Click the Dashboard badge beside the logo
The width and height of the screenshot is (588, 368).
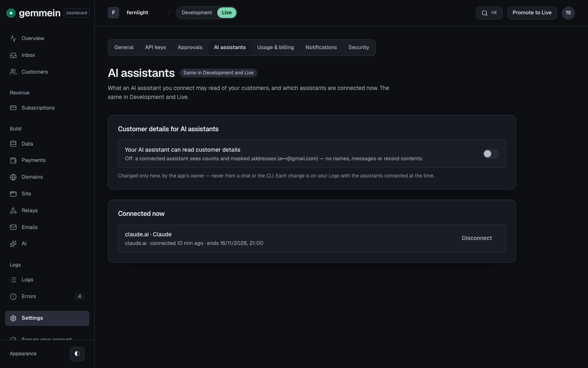77,13
